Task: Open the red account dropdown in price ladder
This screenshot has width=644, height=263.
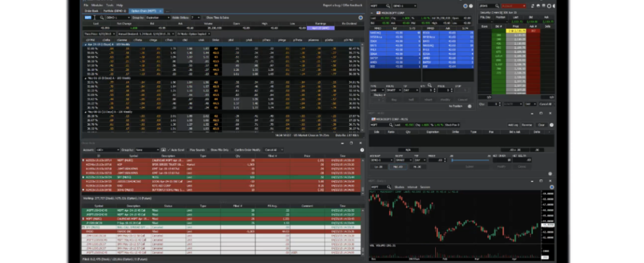Action: (x=514, y=6)
